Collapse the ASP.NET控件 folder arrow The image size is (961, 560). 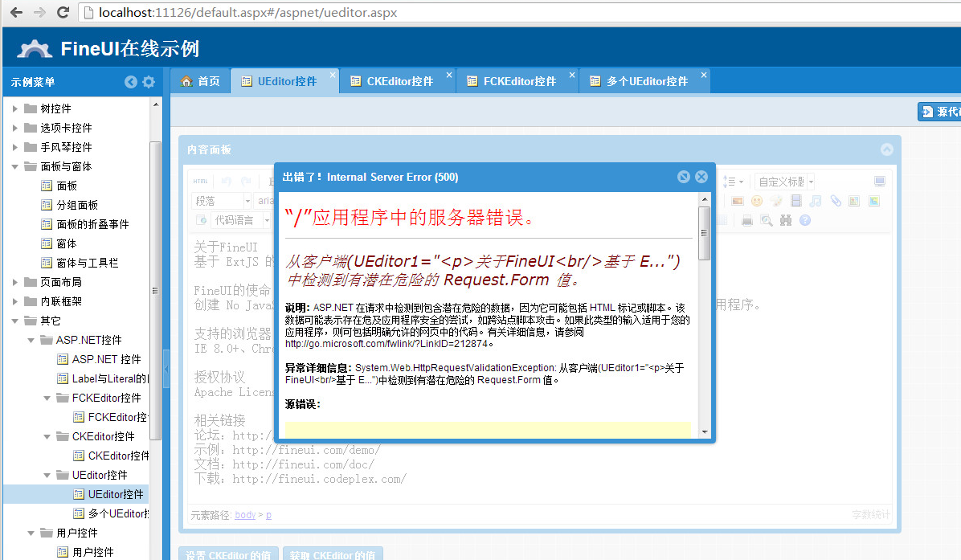(31, 340)
